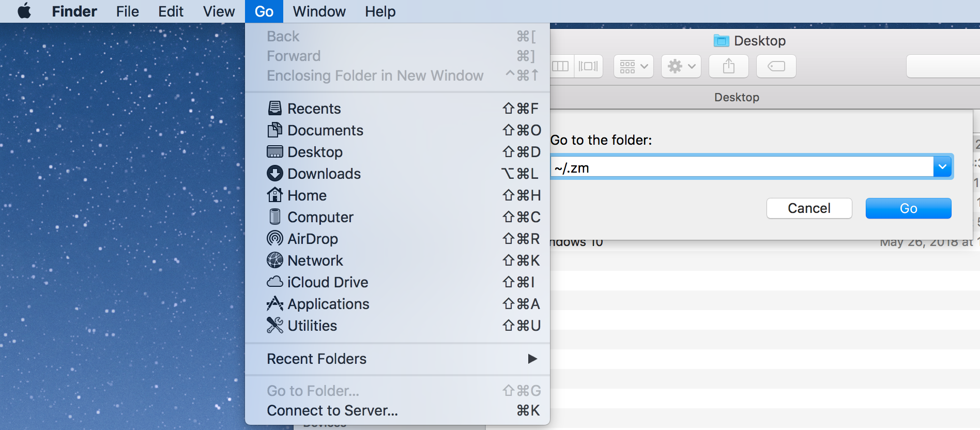Click the Applications icon
This screenshot has width=980, height=430.
274,303
